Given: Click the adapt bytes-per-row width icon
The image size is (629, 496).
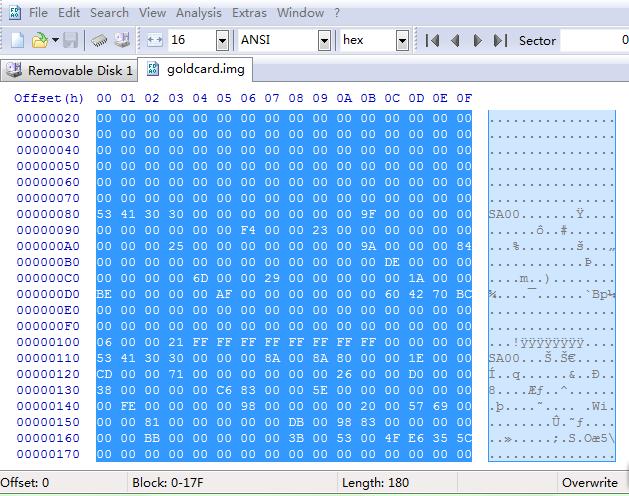Looking at the screenshot, I should (x=154, y=40).
